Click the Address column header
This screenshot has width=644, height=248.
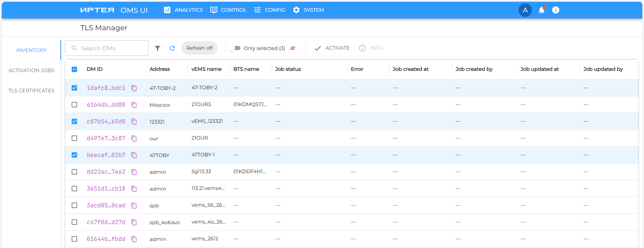pos(160,69)
